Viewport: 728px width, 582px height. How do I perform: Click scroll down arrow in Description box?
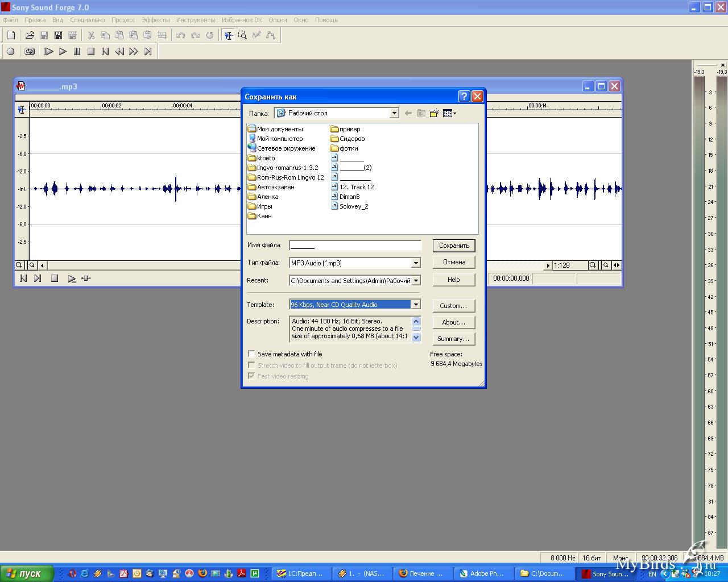[x=416, y=337]
